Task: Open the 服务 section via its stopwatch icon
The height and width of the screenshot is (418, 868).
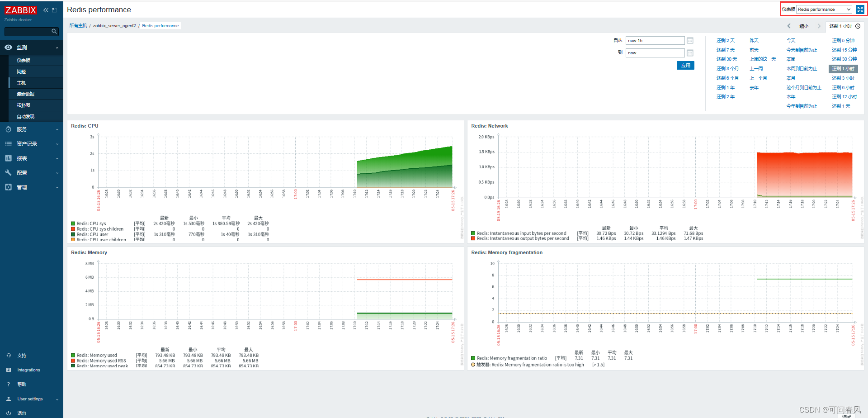Action: tap(8, 129)
